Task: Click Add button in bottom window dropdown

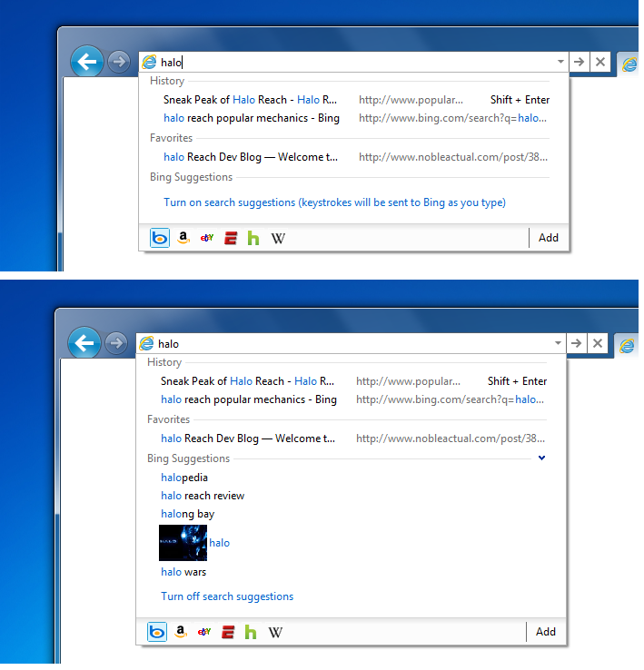Action: [546, 632]
